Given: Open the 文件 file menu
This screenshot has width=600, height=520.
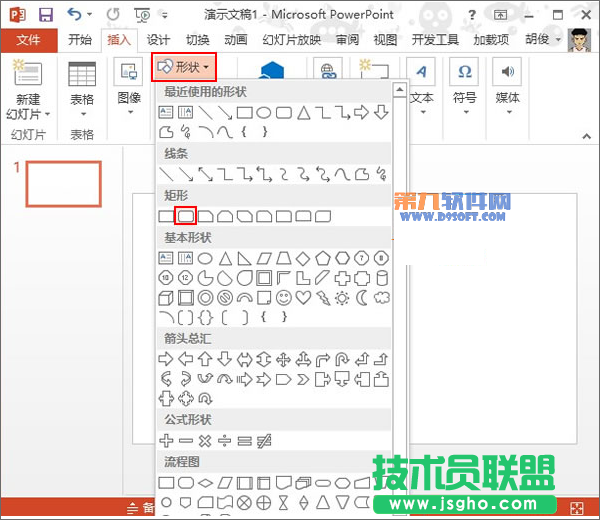Looking at the screenshot, I should coord(28,40).
